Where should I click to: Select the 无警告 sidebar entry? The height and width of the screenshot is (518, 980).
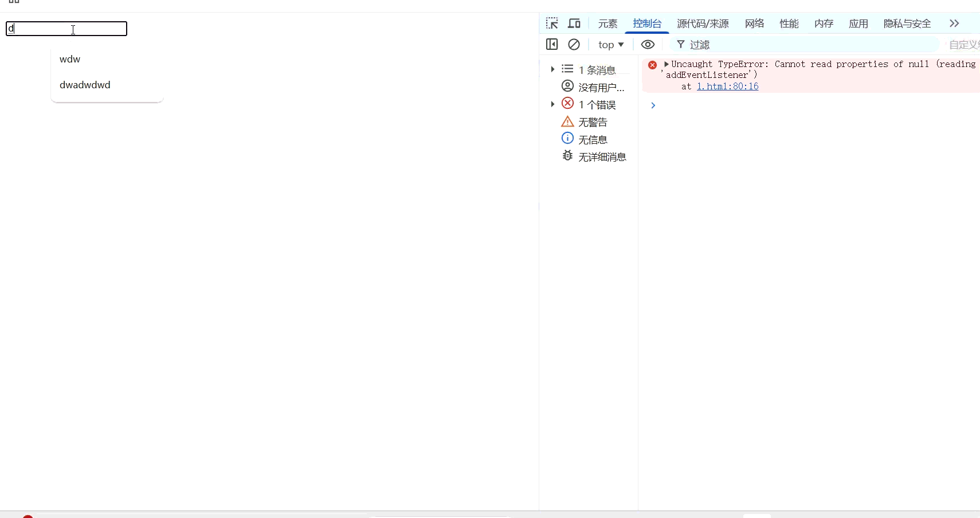pyautogui.click(x=593, y=122)
